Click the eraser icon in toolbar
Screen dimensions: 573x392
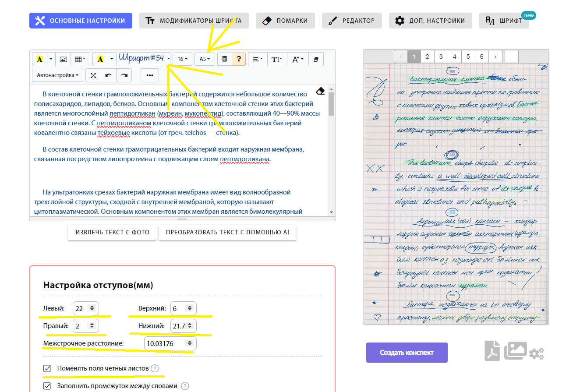coord(316,59)
